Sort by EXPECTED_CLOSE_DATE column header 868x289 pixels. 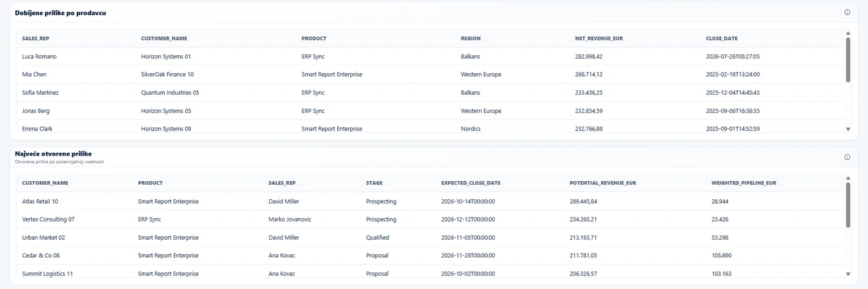[x=471, y=183]
